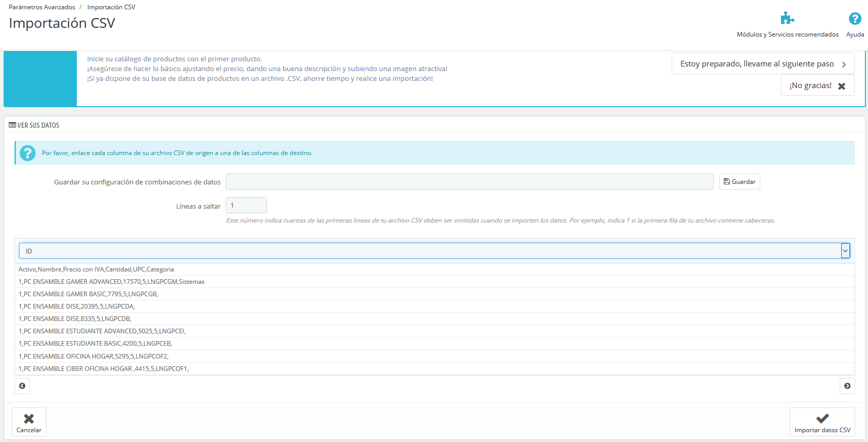Click the Líneas a saltar field
The width and height of the screenshot is (868, 442).
click(246, 206)
